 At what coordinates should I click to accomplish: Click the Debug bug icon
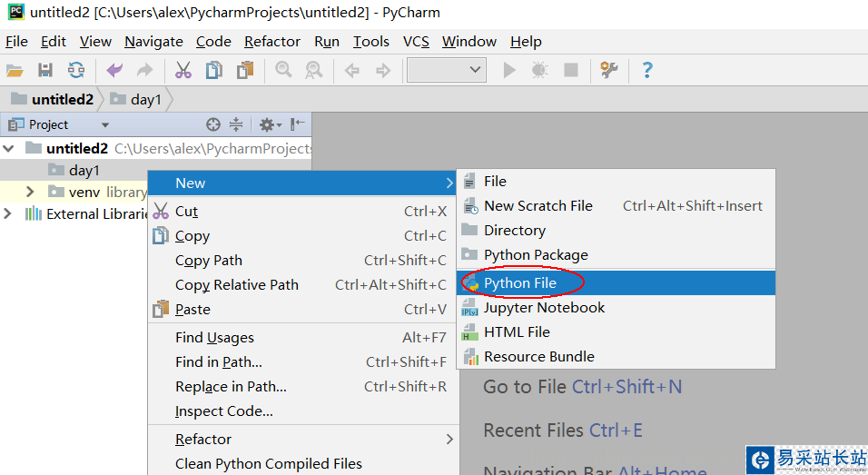(539, 71)
